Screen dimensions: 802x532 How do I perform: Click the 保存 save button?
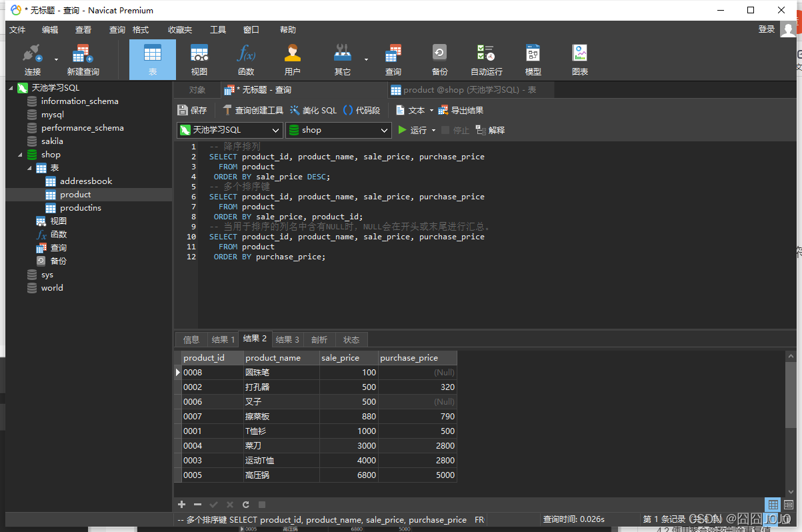(x=192, y=110)
